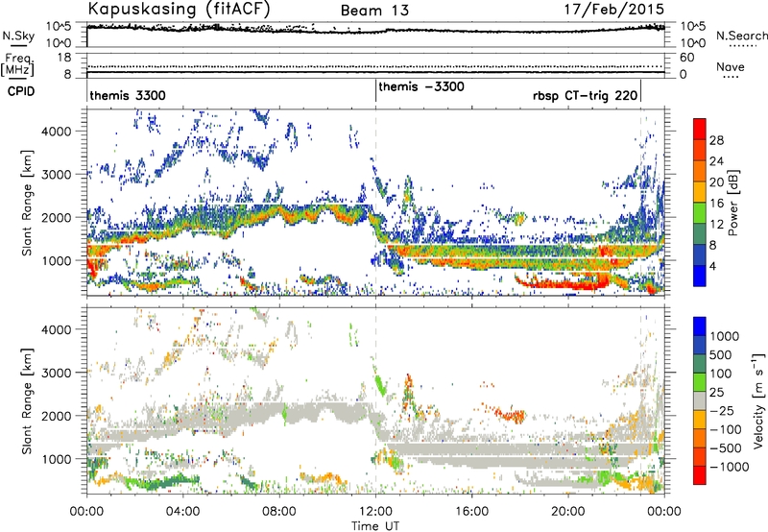Screen dimensions: 768x532
Task: Click the '1000' velocity colorbar tick
Action: tap(725, 336)
